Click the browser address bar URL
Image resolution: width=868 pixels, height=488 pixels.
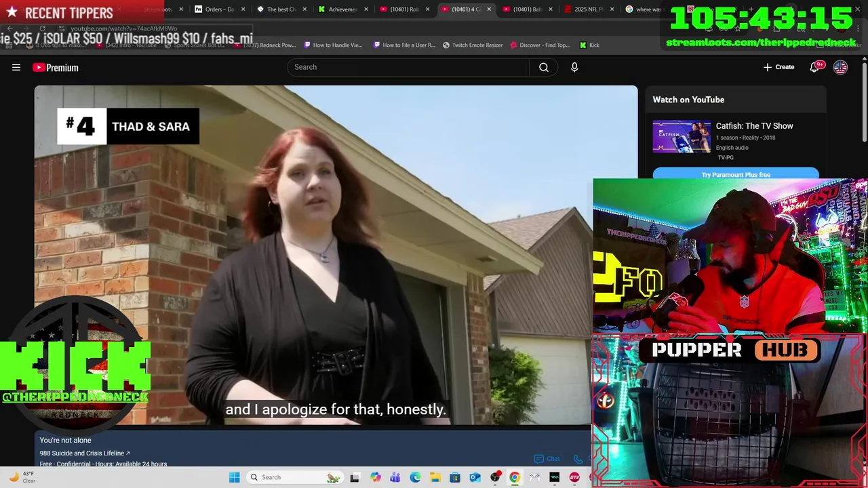tap(124, 28)
